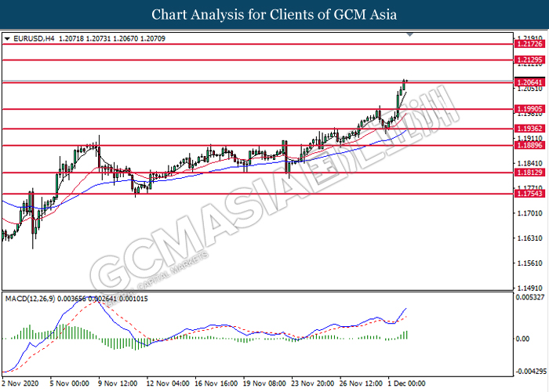549x392 pixels.
Task: Click the 5 Nov 00:00 time label
Action: coord(69,383)
